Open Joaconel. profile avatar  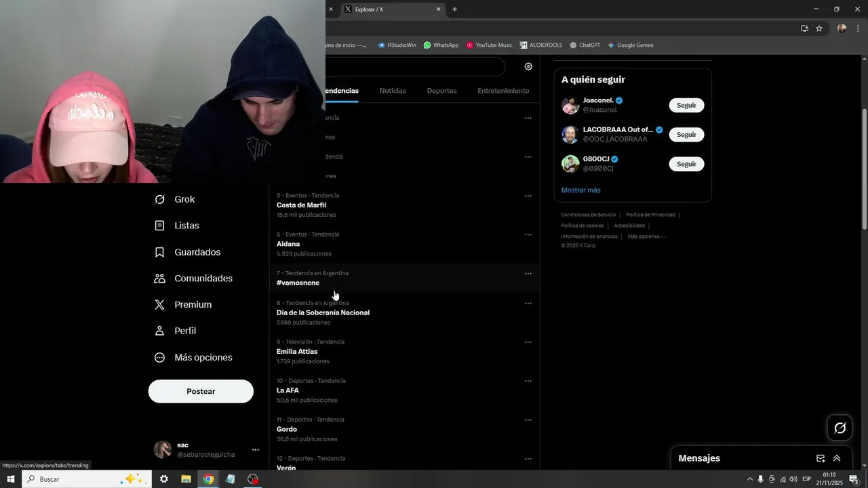(570, 105)
